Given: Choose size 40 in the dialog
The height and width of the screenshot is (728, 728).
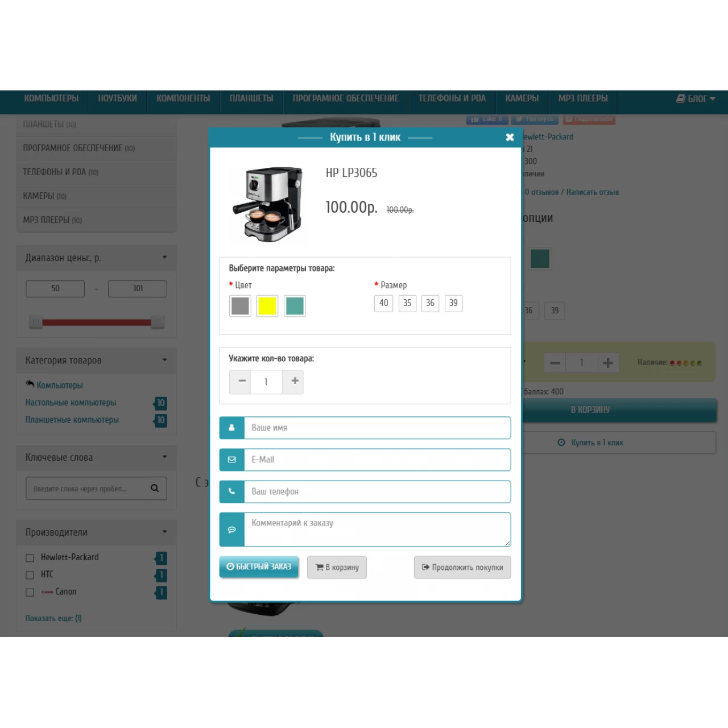Looking at the screenshot, I should pos(384,303).
